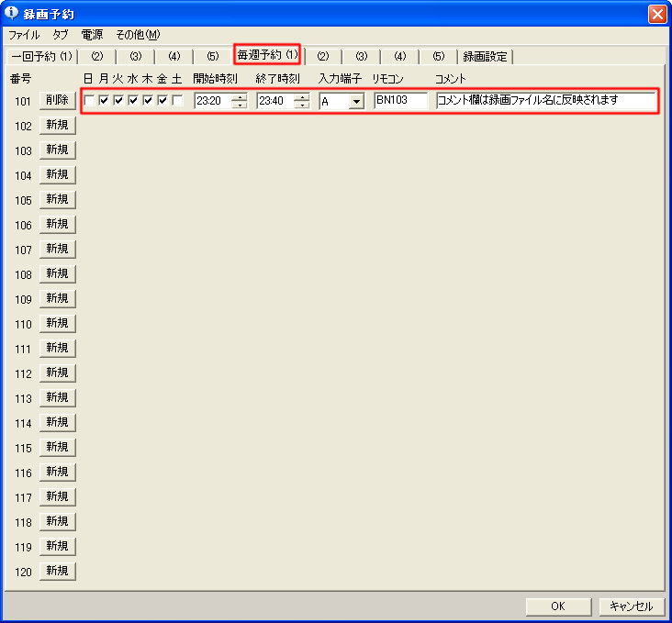The image size is (672, 623).
Task: Click the コメント text field
Action: tap(546, 100)
